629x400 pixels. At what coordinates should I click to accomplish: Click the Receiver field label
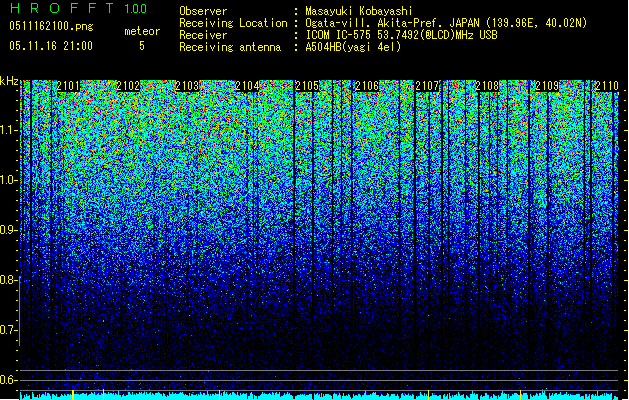(203, 35)
